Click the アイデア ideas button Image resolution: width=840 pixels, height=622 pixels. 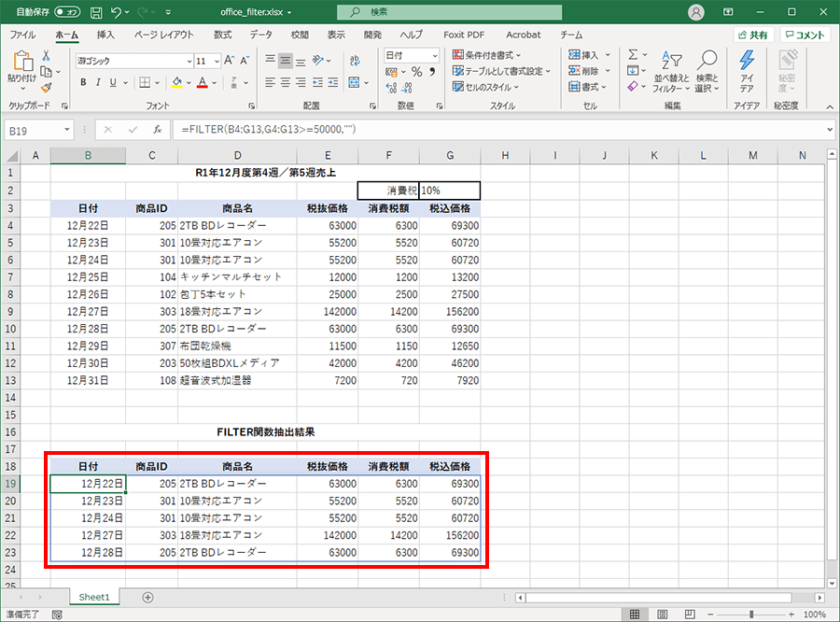(x=747, y=72)
